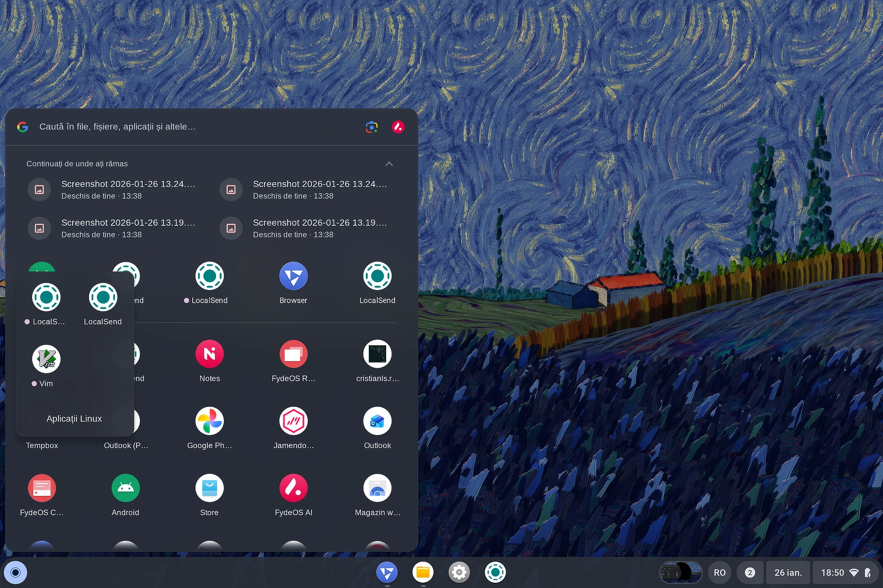Rename the Aplicații Linux folder title

(74, 418)
